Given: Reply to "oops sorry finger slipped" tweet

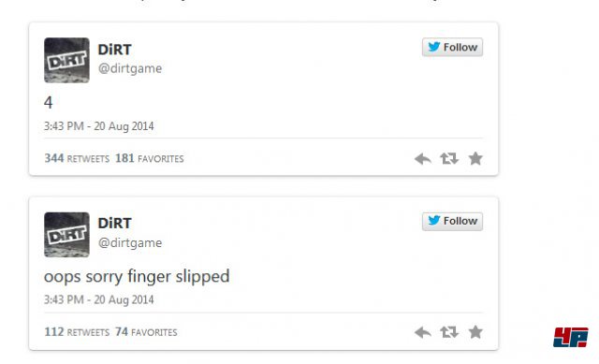Looking at the screenshot, I should click(x=423, y=332).
